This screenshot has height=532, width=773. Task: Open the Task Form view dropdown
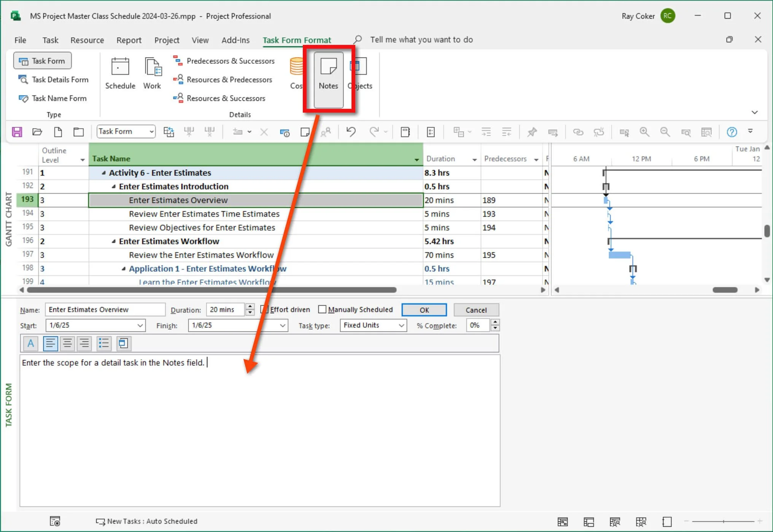coord(151,132)
